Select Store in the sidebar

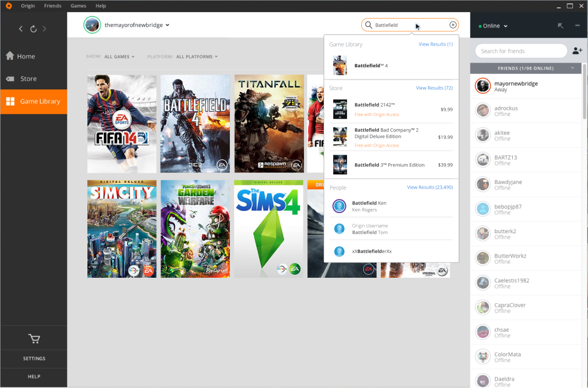pos(29,78)
